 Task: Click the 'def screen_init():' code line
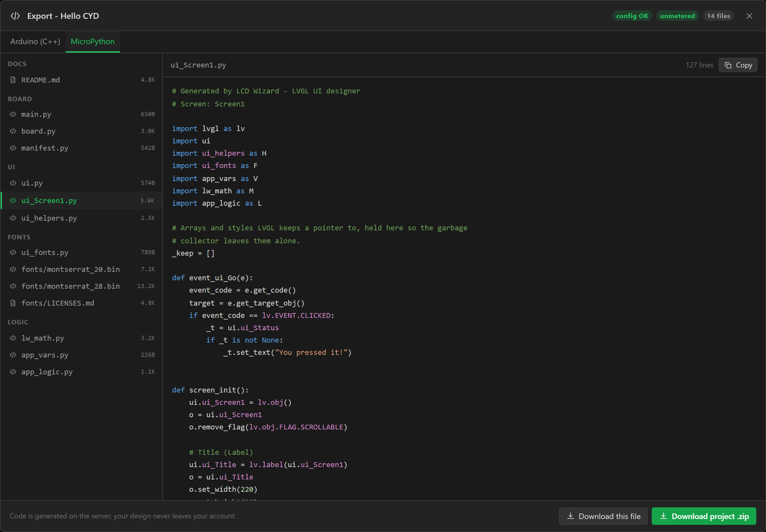[210, 390]
